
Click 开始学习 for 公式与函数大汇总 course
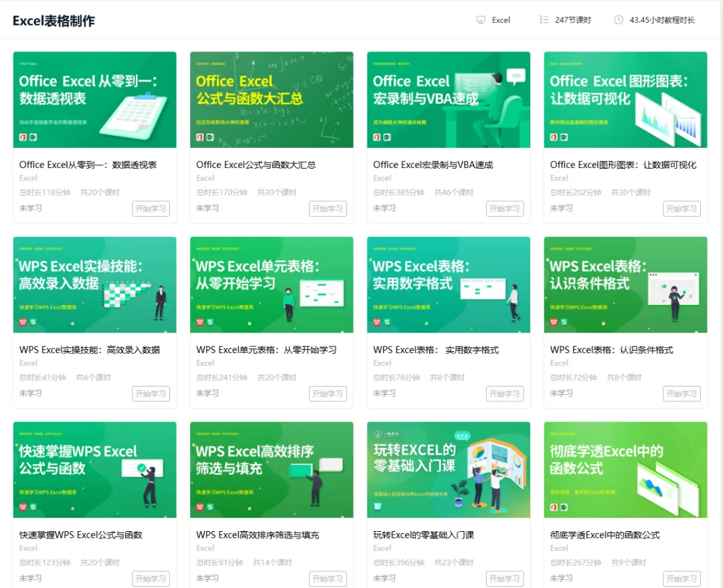pyautogui.click(x=328, y=209)
